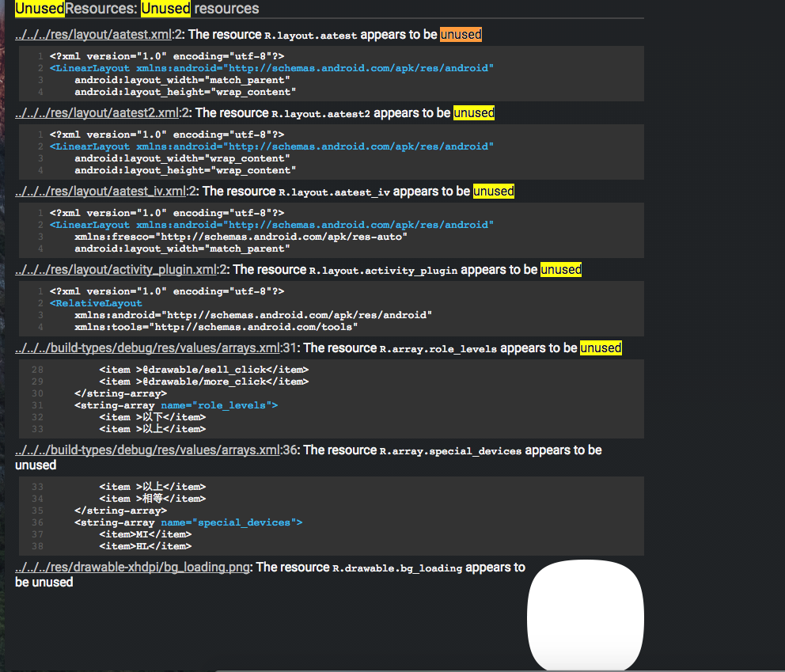Open res/drawable-xhdpi/bg_loading.png link

[132, 568]
